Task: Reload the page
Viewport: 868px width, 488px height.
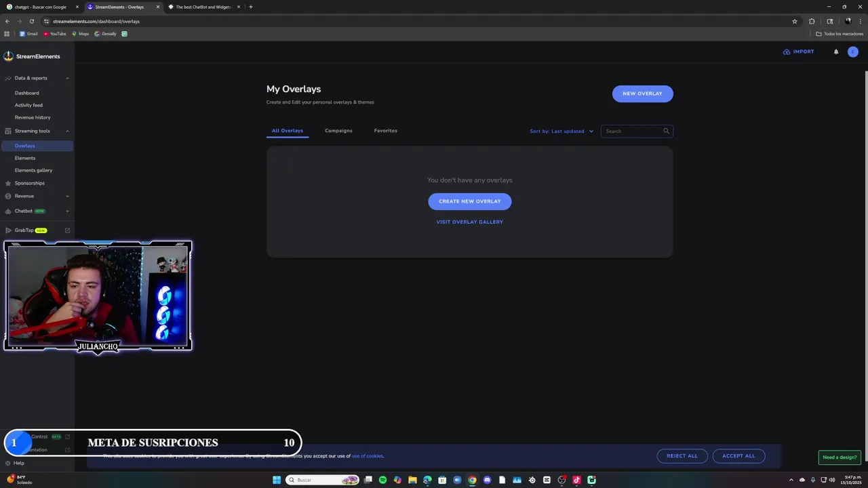Action: click(31, 21)
